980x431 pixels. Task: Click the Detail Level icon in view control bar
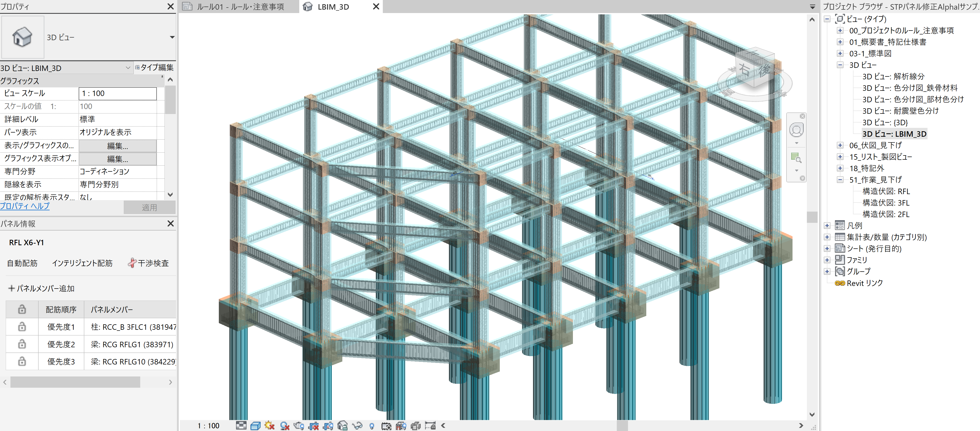click(x=241, y=425)
